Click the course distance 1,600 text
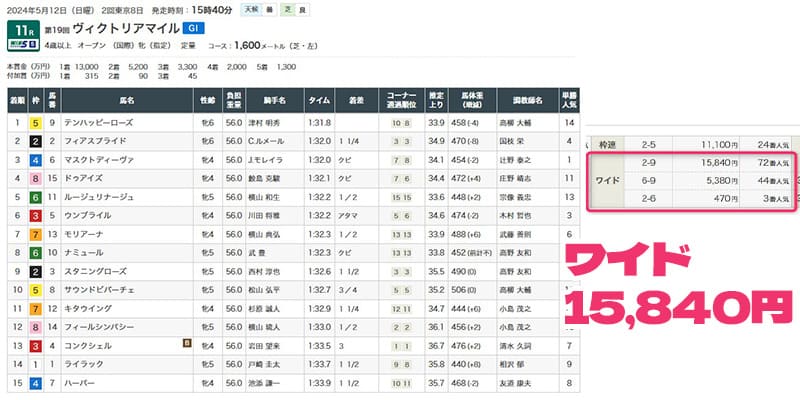This screenshot has height=400, width=800. tap(247, 45)
